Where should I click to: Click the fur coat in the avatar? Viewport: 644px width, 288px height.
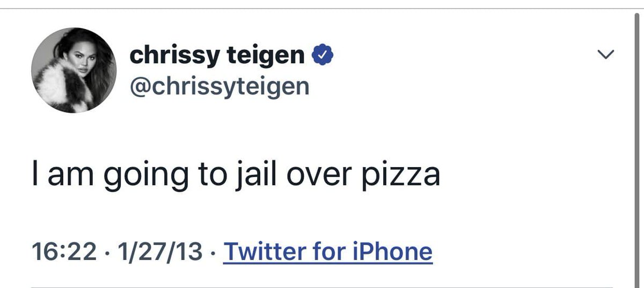(x=59, y=86)
